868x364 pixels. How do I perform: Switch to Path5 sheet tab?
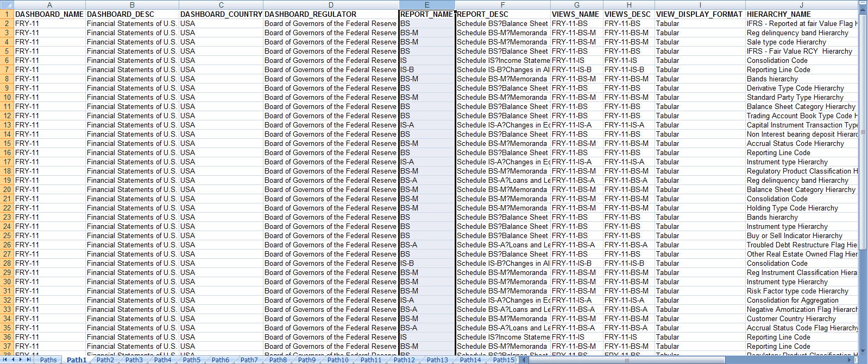coord(192,360)
